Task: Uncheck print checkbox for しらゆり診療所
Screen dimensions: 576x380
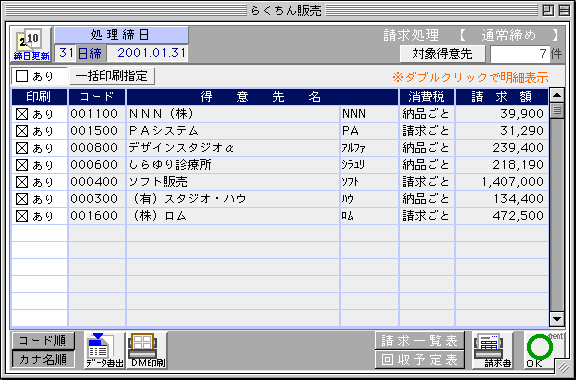Action: [22, 165]
